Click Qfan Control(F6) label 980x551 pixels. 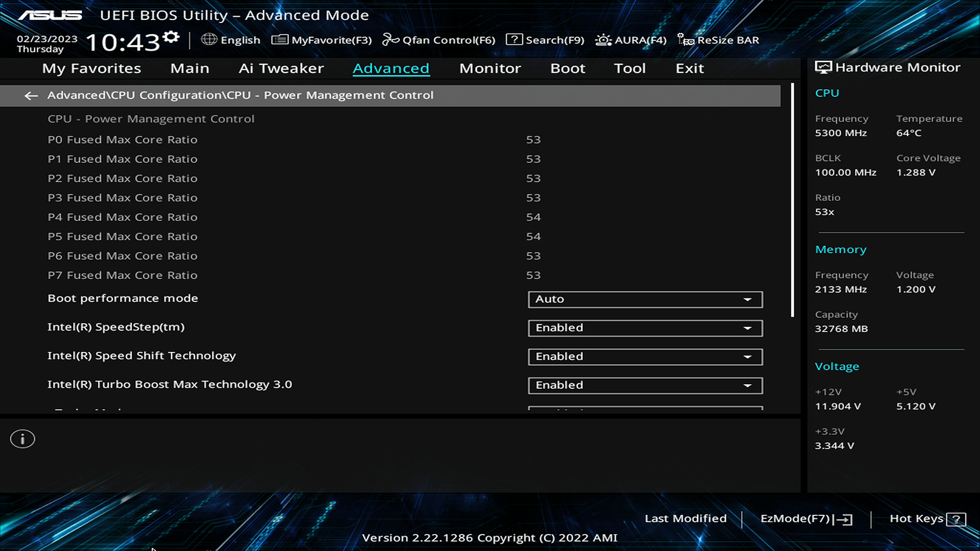point(449,40)
